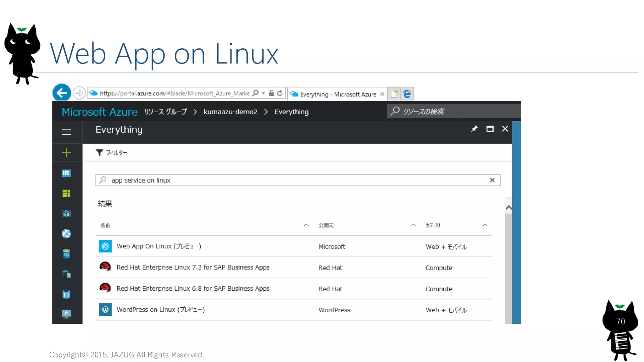Open the Dashboard sidebar icon
Screen dimensions: 644x362
(66, 173)
